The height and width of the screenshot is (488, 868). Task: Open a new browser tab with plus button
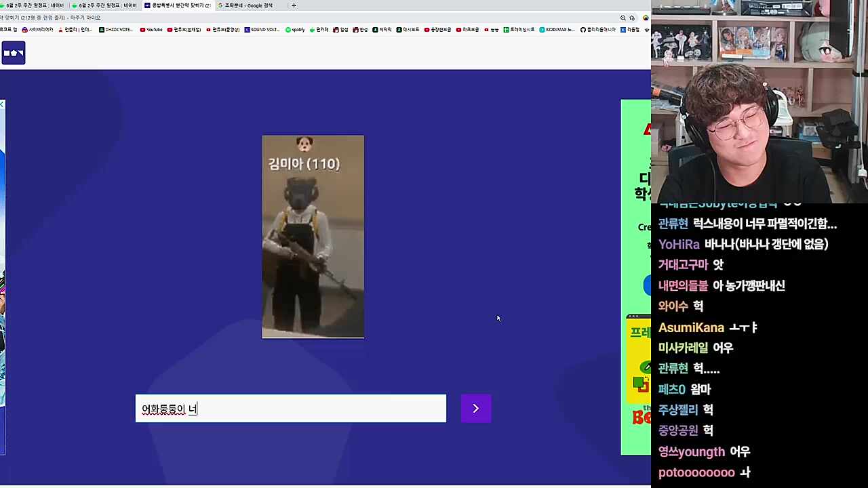click(294, 5)
